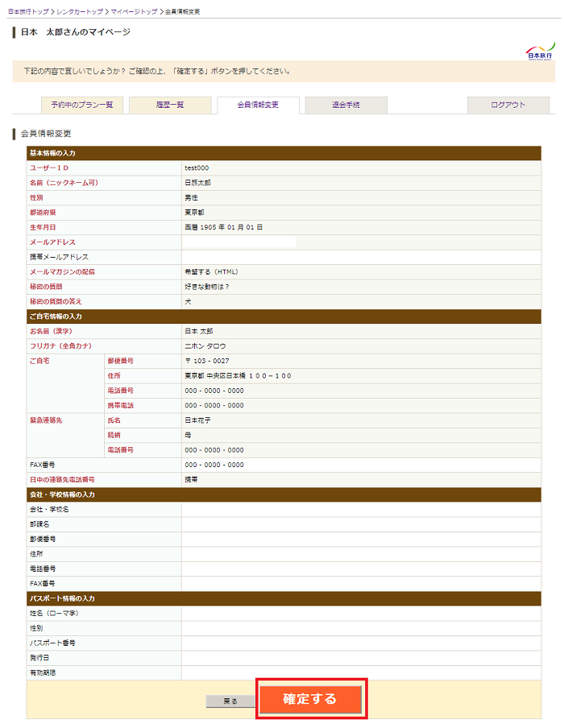
Task: Switch to the 履歴一覧 tab
Action: [170, 105]
